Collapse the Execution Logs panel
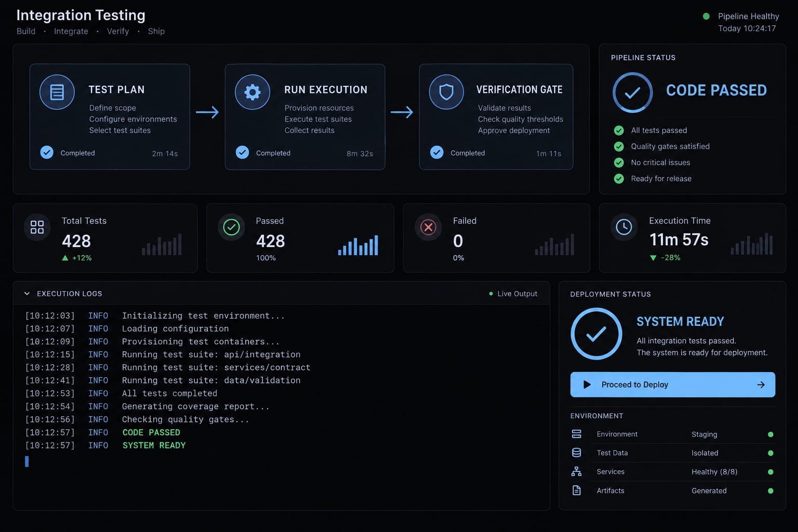This screenshot has height=532, width=798. pos(27,294)
